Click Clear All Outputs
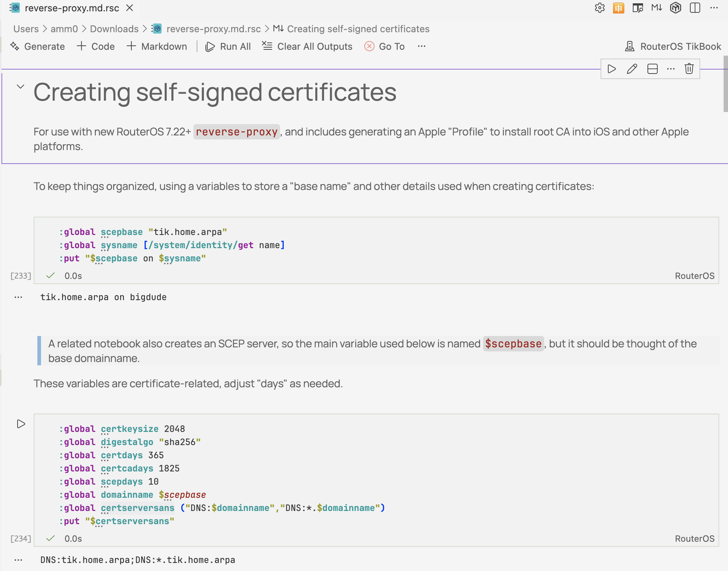The image size is (728, 571). 307,46
